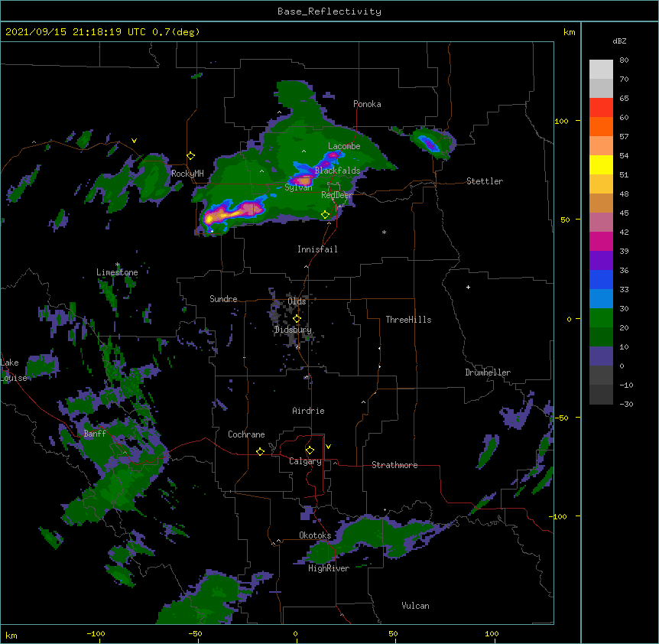The width and height of the screenshot is (659, 644).
Task: Click the Strathmore town label
Action: tap(394, 465)
